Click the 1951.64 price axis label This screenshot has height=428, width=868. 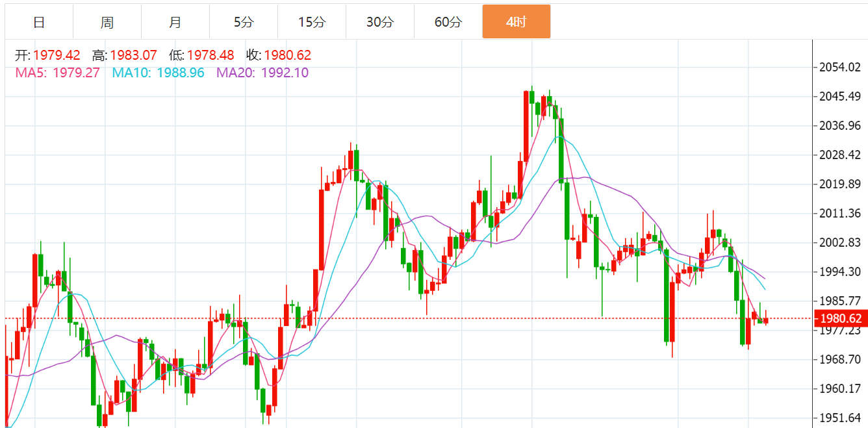point(841,418)
